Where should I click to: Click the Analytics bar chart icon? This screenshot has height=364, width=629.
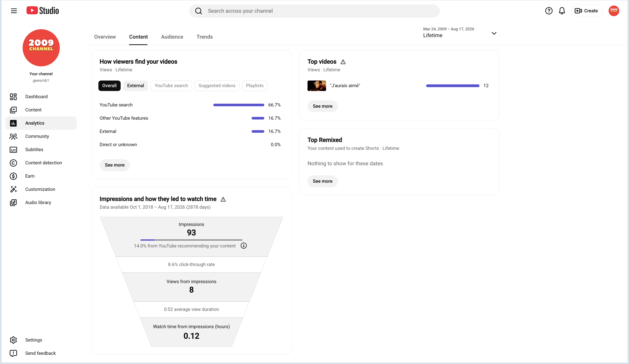[13, 123]
